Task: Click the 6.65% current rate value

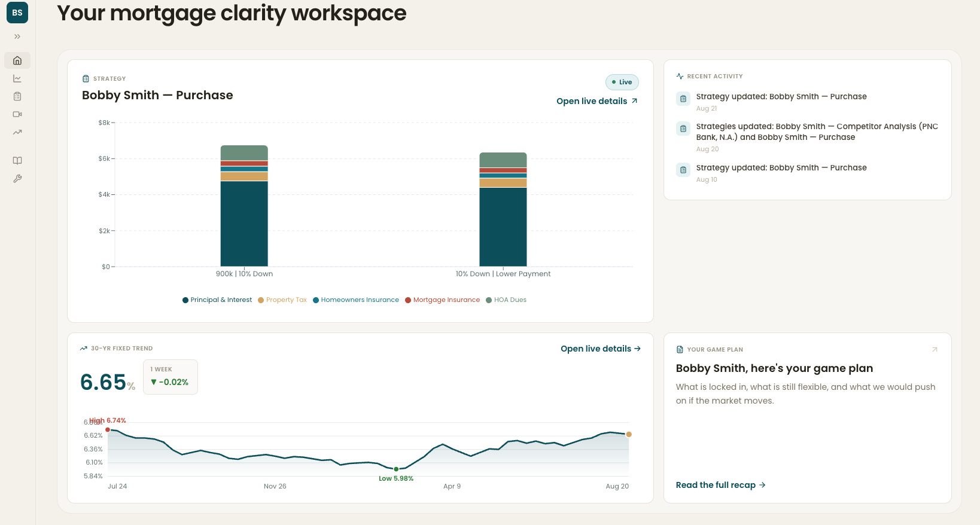Action: 108,382
